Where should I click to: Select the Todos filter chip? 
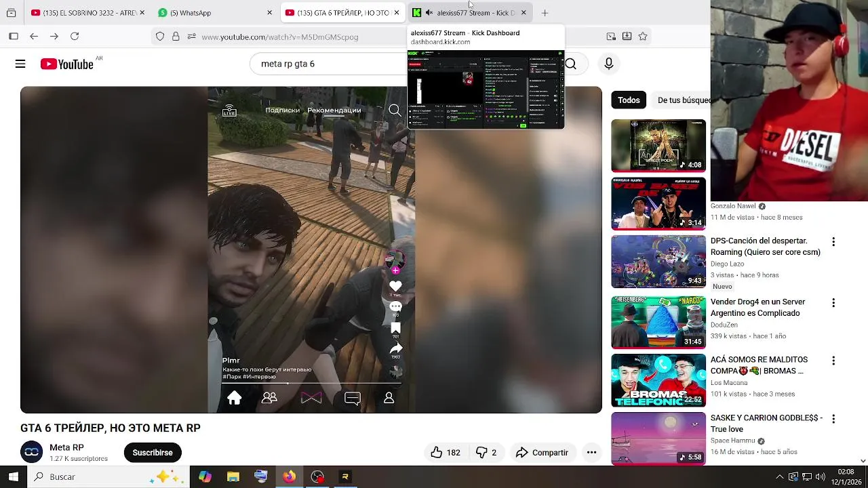tap(629, 100)
